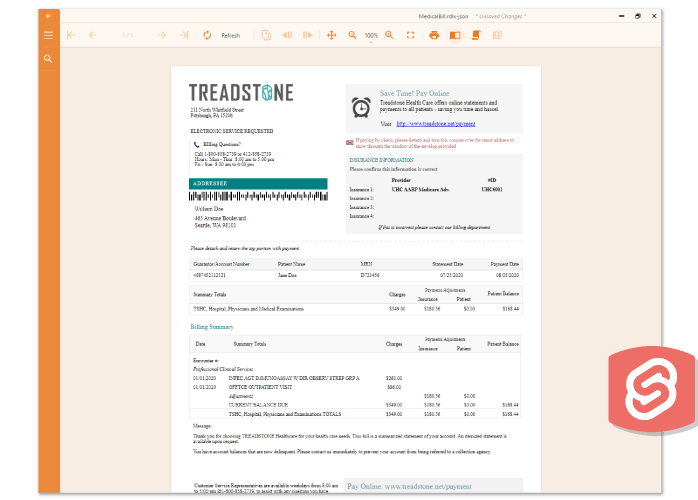Close the viewer window
698x500 pixels.
654,16
